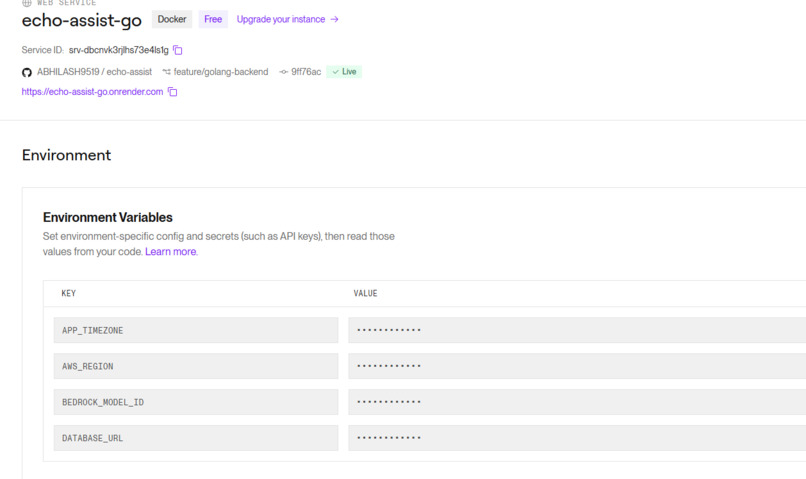Click the branch icon before feature/golang-backend

coord(167,72)
